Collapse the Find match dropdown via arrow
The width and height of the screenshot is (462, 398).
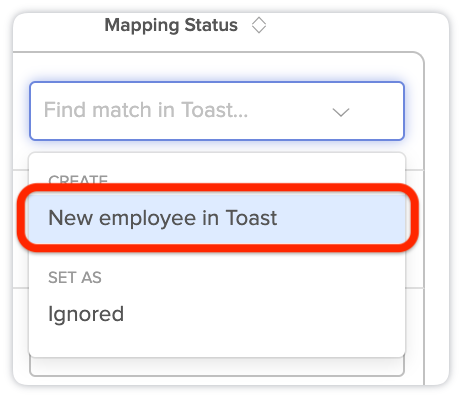pos(341,112)
